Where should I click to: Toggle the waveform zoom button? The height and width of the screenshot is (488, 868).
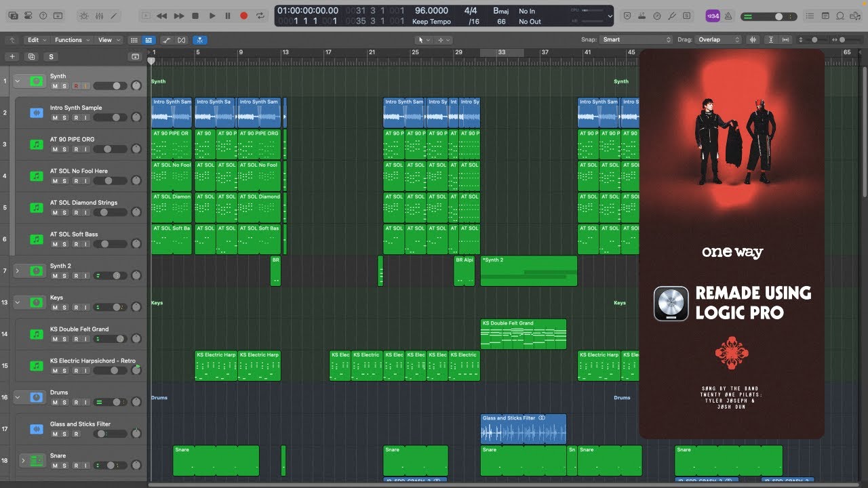point(753,40)
